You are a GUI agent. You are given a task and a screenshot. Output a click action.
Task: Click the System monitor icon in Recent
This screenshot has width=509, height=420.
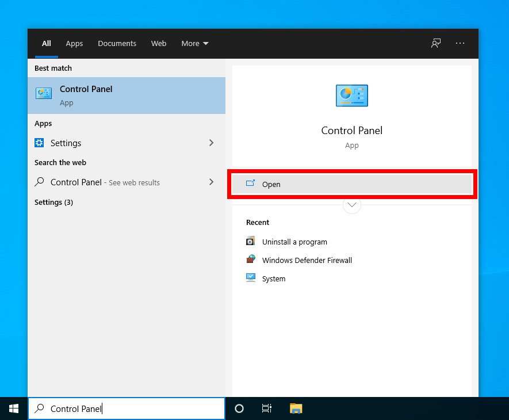(x=251, y=278)
